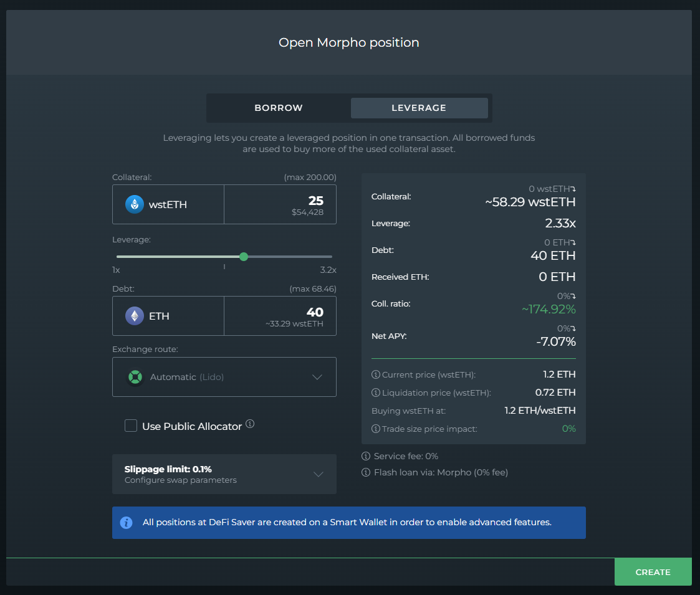This screenshot has width=700, height=595.
Task: Enable the Use Public Allocator checkbox
Action: (x=131, y=426)
